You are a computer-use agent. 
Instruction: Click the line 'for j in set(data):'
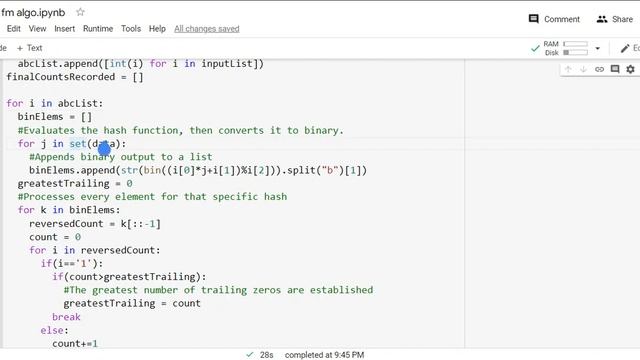click(x=72, y=144)
